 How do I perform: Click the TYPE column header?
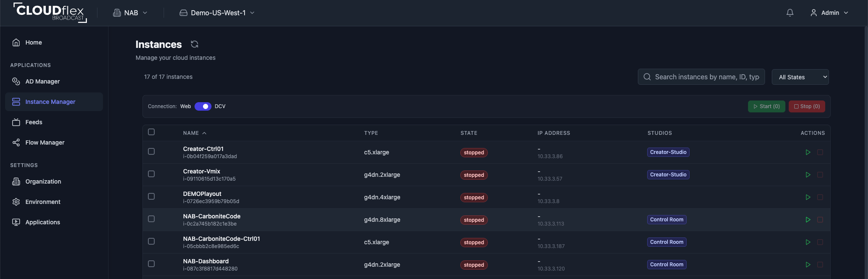(371, 133)
